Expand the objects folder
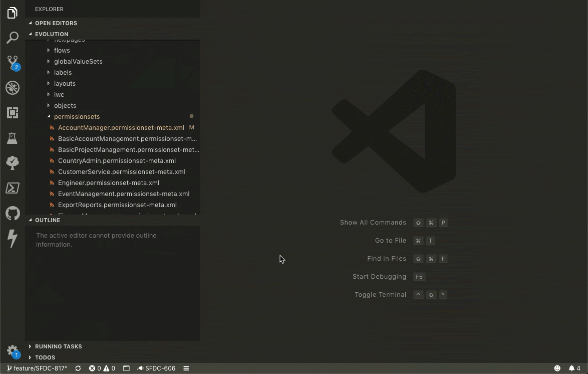The width and height of the screenshot is (588, 374). pos(113,105)
